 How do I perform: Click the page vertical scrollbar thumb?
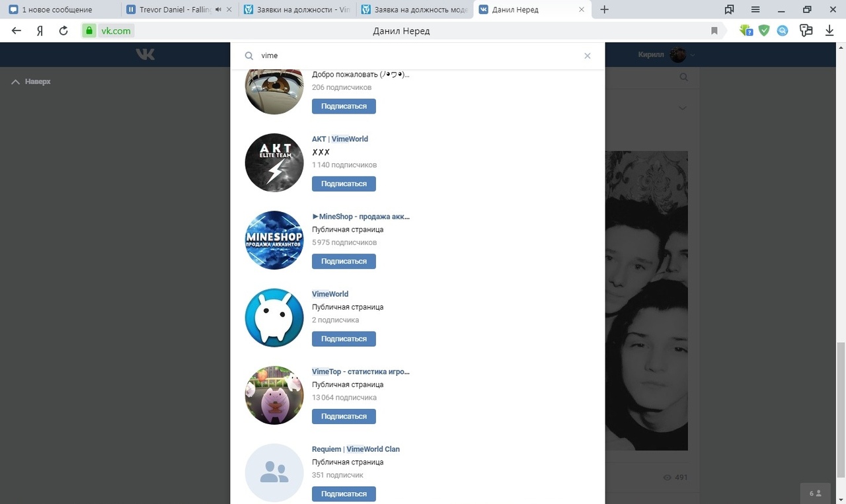pyautogui.click(x=841, y=410)
